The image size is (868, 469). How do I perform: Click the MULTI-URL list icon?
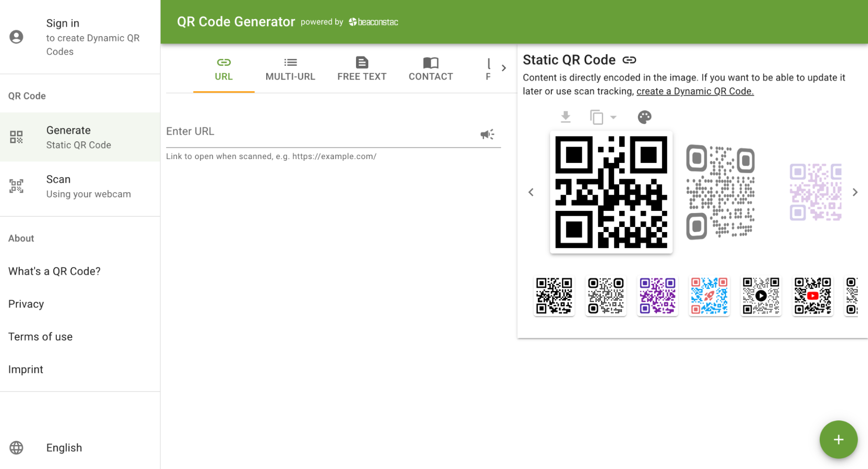290,62
